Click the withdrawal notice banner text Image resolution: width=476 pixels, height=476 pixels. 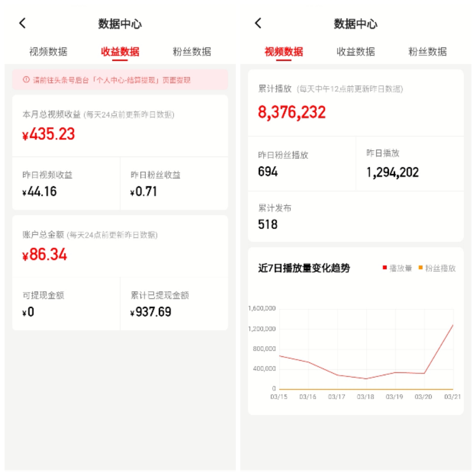[112, 80]
